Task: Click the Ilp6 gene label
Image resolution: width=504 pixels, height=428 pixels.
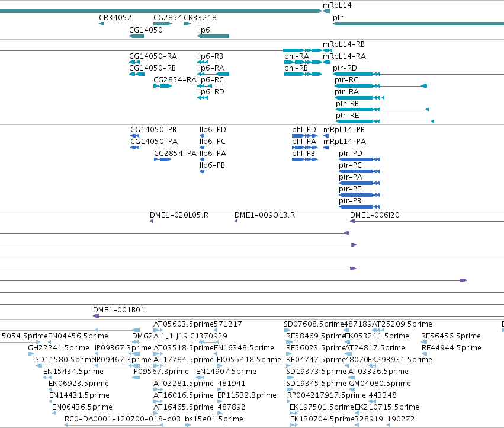Action: 204,30
